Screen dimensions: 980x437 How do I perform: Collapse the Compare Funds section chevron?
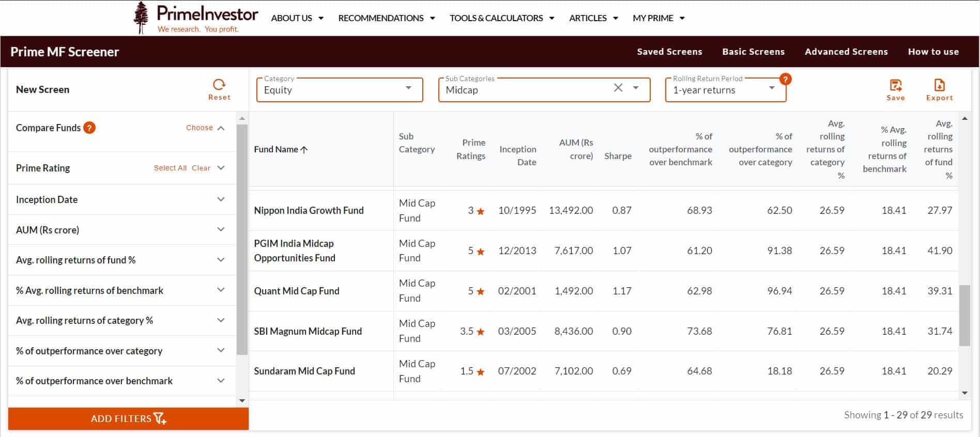(x=221, y=128)
